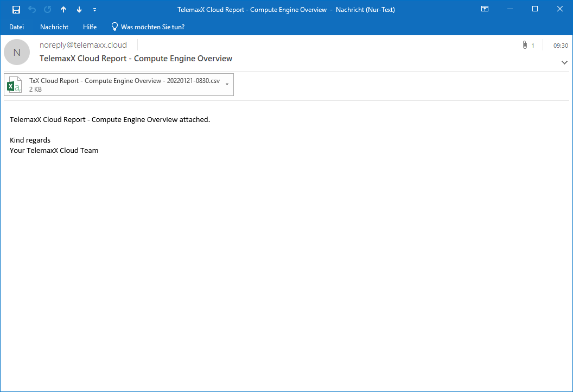Screen dimensions: 573x392
Task: Click the ribbon display options icon
Action: coord(485,9)
